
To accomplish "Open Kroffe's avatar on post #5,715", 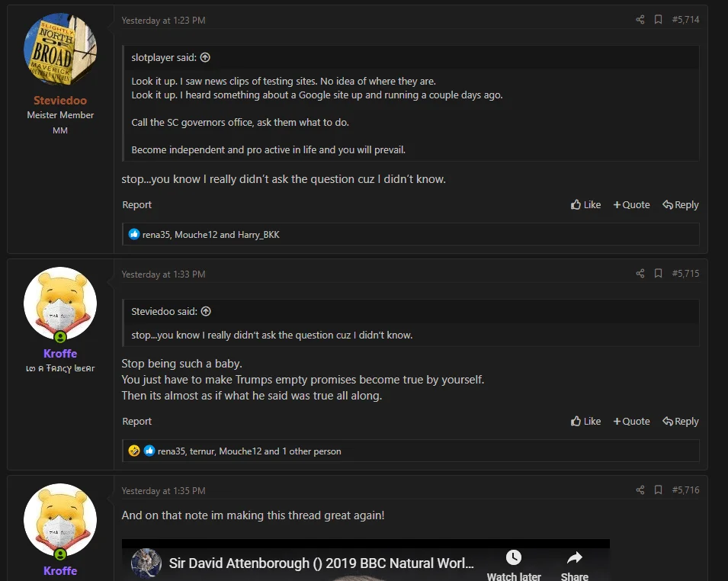I will [60, 303].
